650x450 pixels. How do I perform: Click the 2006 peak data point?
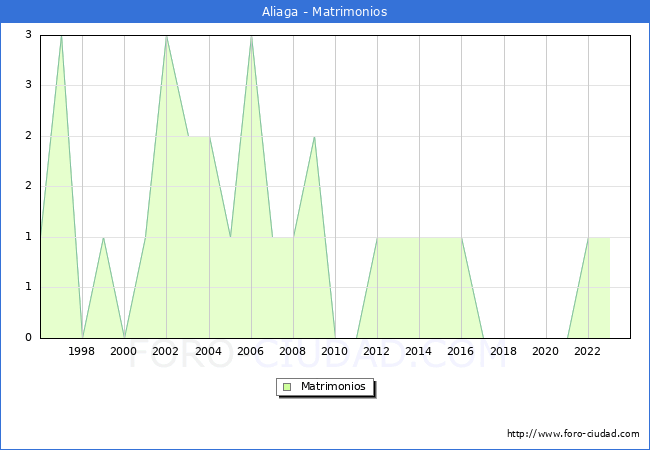tap(251, 36)
